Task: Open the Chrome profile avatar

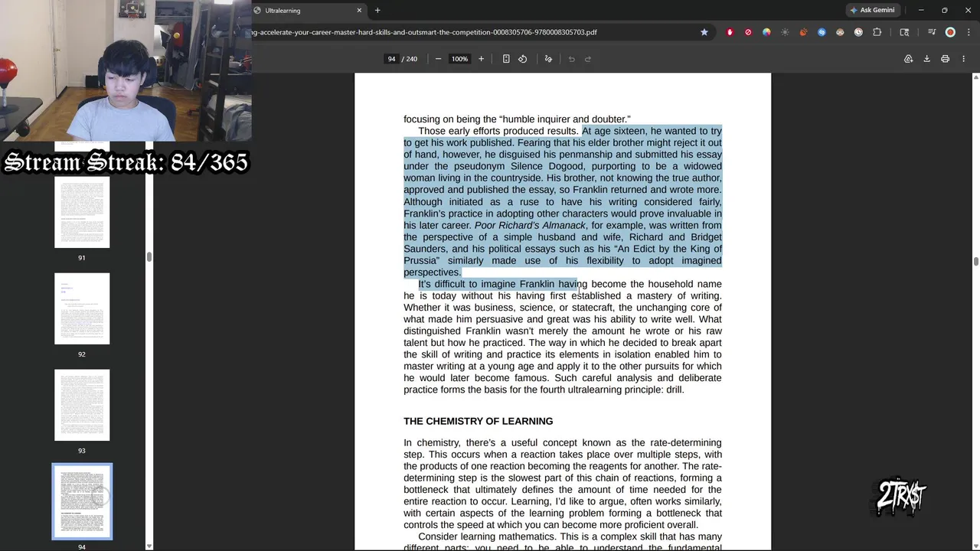Action: (950, 32)
